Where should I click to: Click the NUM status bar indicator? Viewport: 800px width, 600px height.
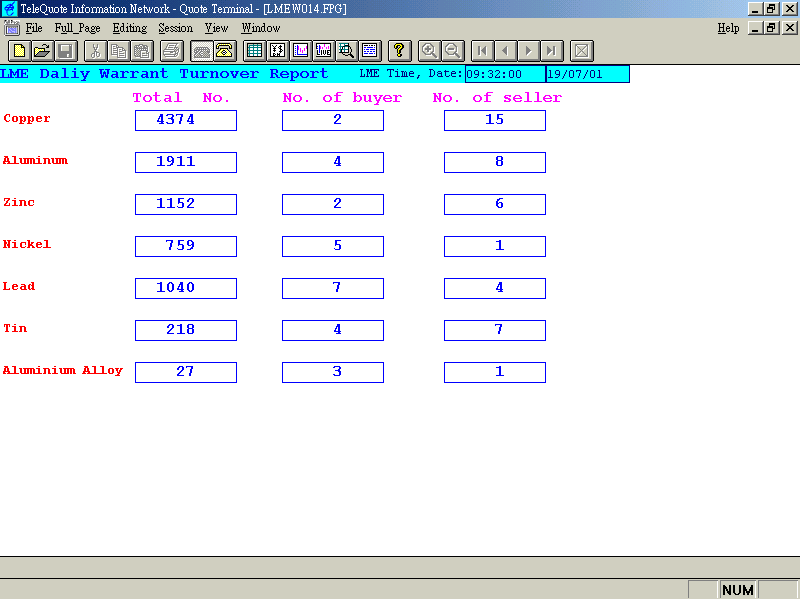pos(738,590)
